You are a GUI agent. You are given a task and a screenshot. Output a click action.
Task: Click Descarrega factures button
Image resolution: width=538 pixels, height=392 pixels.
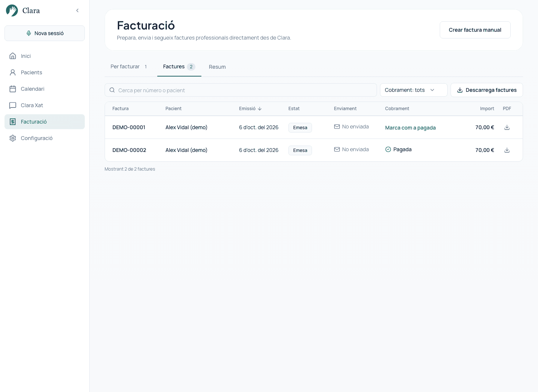pos(486,90)
